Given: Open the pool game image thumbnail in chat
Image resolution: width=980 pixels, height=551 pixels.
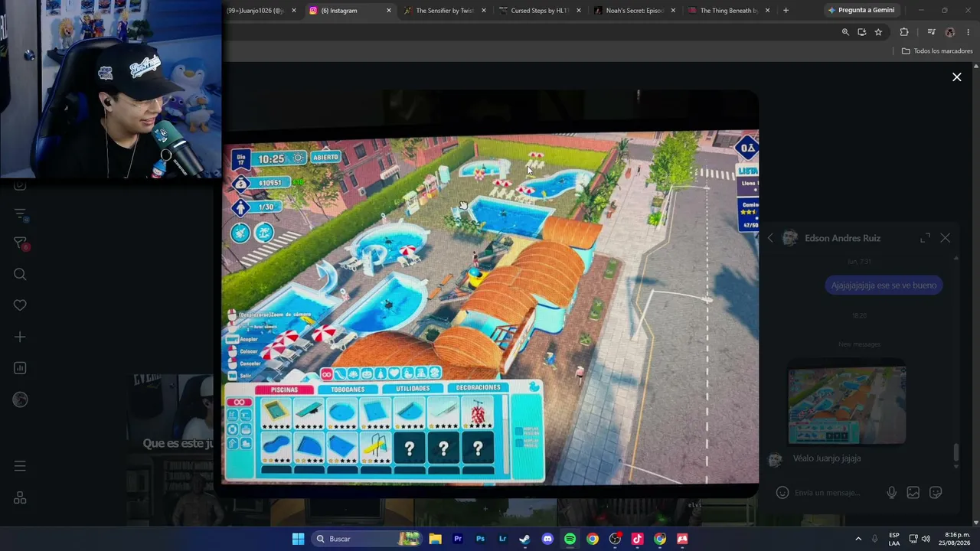Looking at the screenshot, I should (847, 405).
